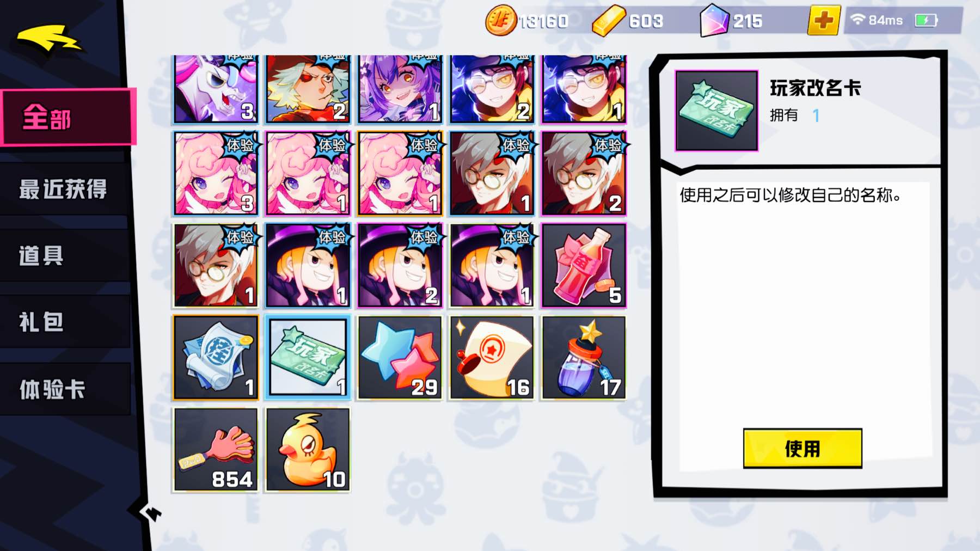Select the pink clapper hand item with 854

coord(216,450)
